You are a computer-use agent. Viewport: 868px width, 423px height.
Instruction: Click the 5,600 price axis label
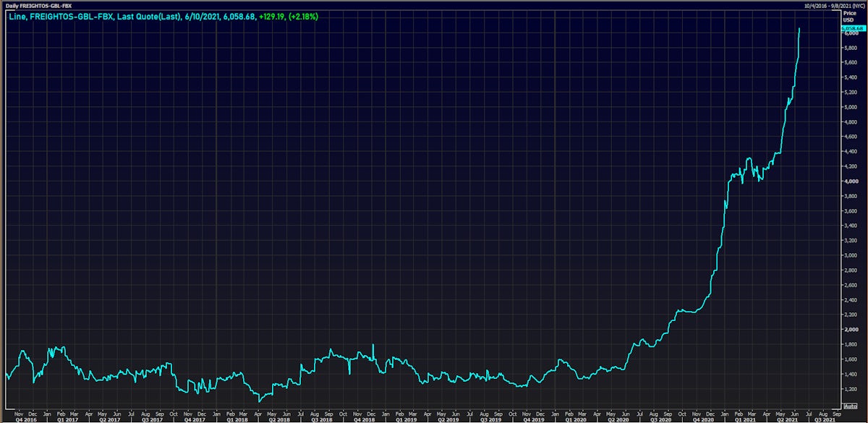tap(850, 63)
